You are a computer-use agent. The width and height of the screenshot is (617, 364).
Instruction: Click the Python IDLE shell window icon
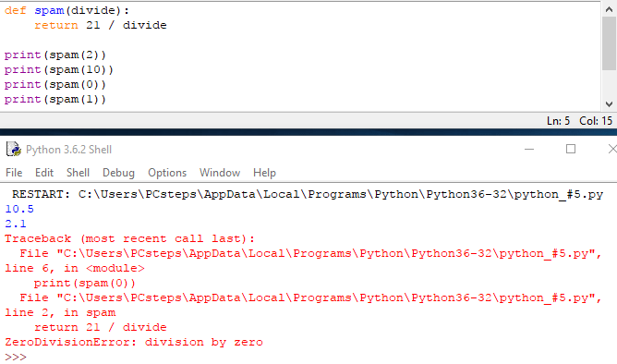(13, 149)
